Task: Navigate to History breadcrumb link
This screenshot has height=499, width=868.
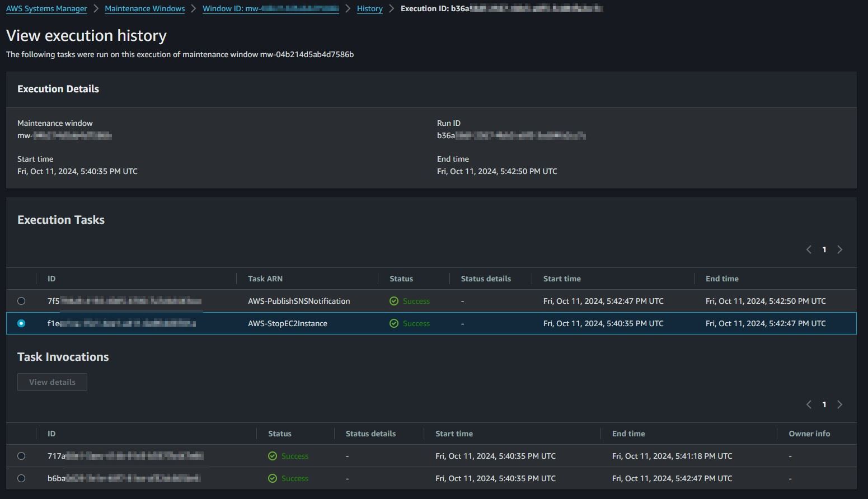Action: 370,8
